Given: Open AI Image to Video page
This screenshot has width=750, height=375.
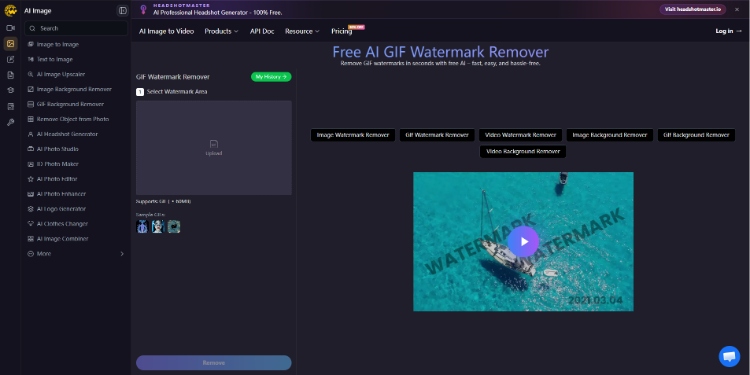Looking at the screenshot, I should click(x=166, y=31).
